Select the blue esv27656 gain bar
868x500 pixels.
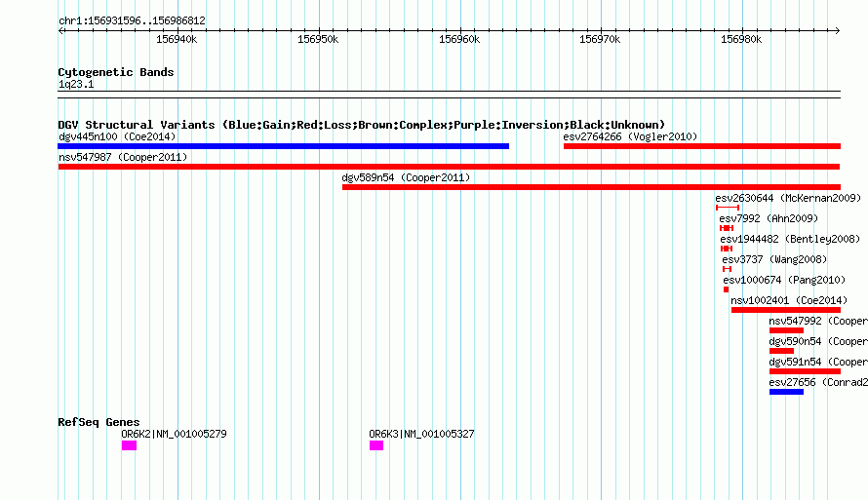tap(786, 392)
